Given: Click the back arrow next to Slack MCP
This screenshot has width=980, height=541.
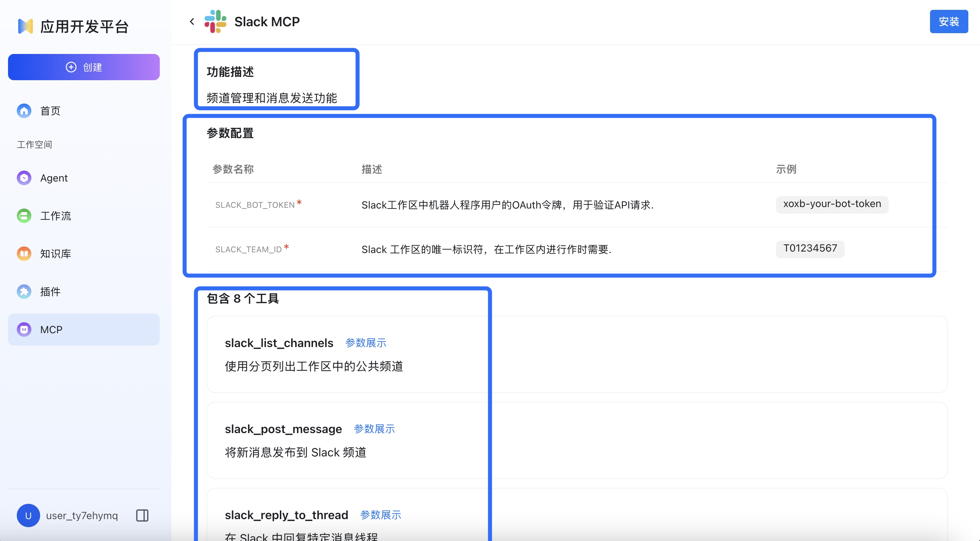Looking at the screenshot, I should click(x=192, y=22).
